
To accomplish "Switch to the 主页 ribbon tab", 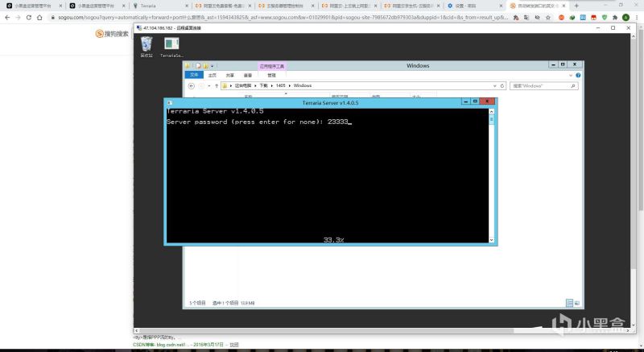I will pyautogui.click(x=213, y=76).
